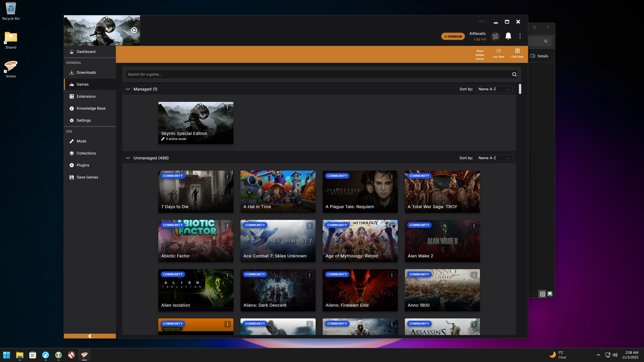
Task: Collapse the sidebar with bottom arrow
Action: coord(90,336)
